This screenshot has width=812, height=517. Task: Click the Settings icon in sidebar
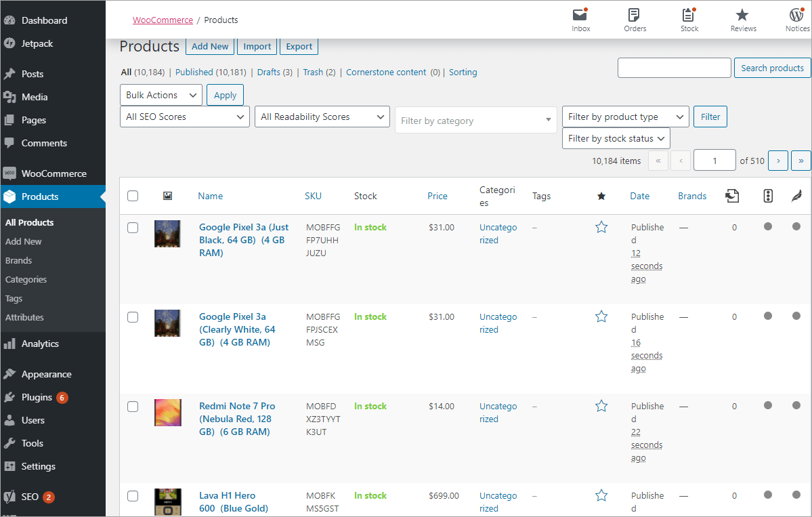9,466
